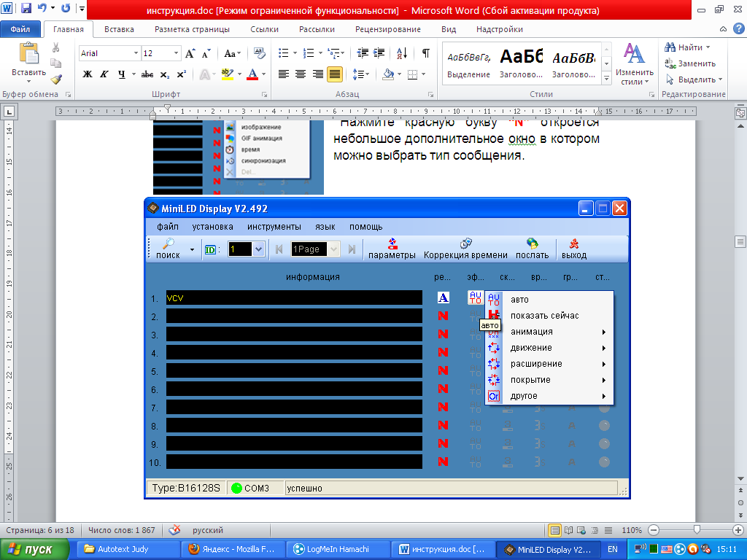Click the Изменить стили button
Viewport: 747px width, 560px height.
point(634,65)
